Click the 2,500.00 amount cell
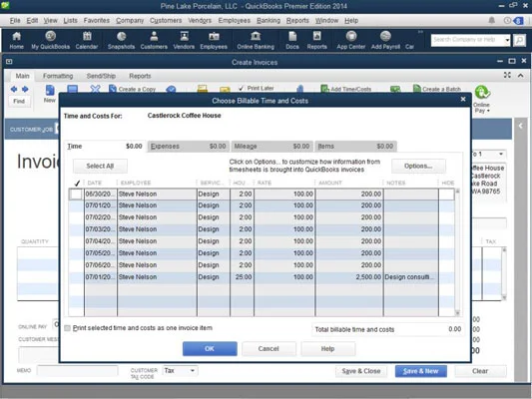Viewport: 532px width, 399px height. (x=349, y=277)
